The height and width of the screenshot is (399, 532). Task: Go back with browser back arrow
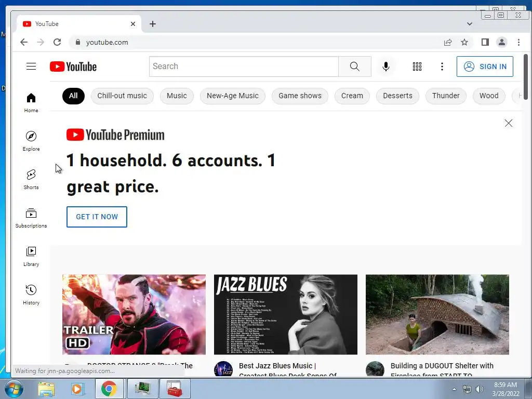[24, 42]
